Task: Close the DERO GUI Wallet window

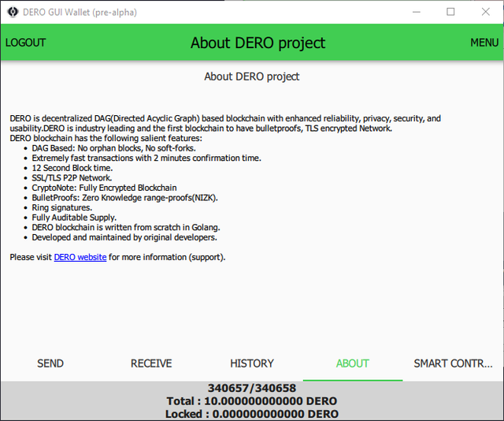Action: 486,12
